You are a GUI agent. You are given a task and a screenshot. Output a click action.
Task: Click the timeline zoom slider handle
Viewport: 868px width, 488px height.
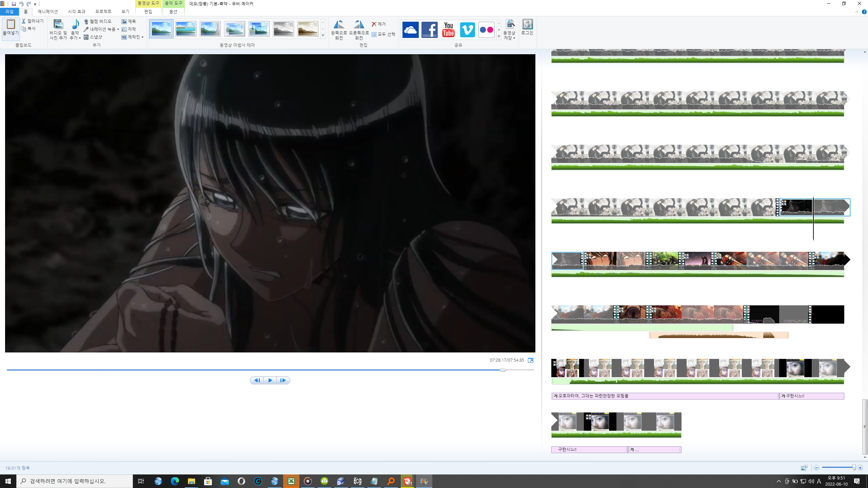tap(854, 468)
